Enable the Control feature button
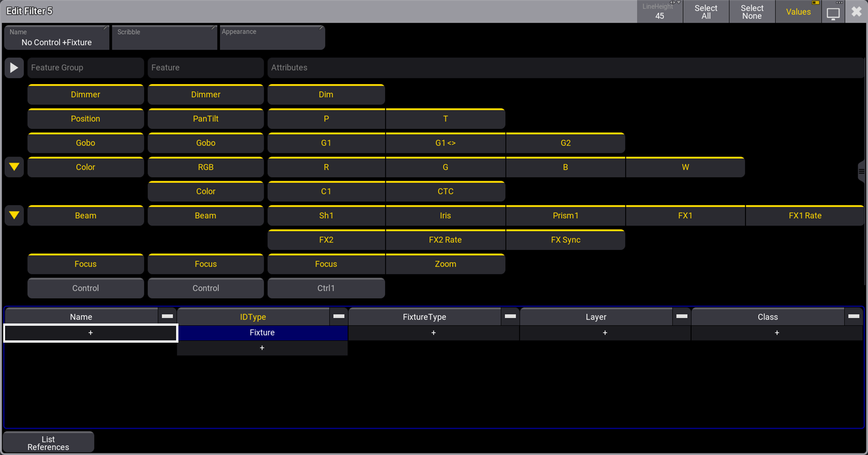This screenshot has width=868, height=455. tap(206, 288)
